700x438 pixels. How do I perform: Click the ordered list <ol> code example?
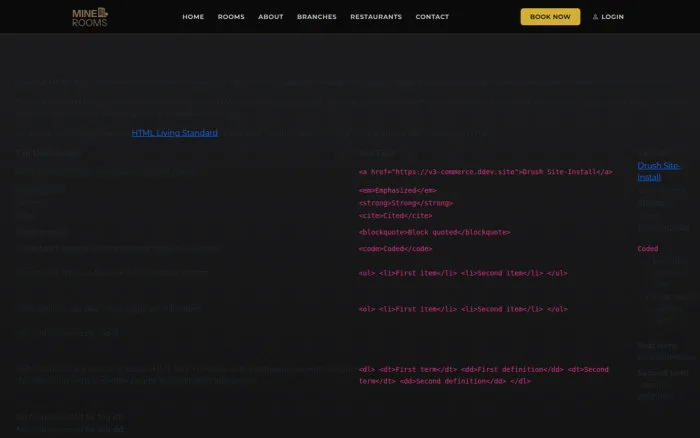[x=463, y=309]
